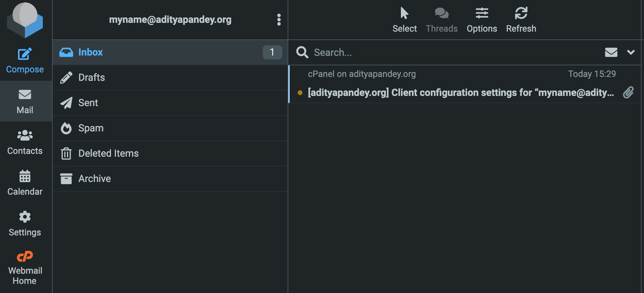Click sender cPanel on adityapandey.org
Image resolution: width=644 pixels, height=293 pixels.
362,74
